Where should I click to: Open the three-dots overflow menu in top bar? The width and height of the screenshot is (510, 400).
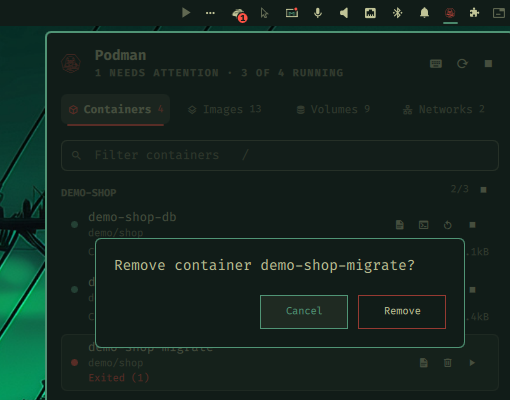(210, 13)
